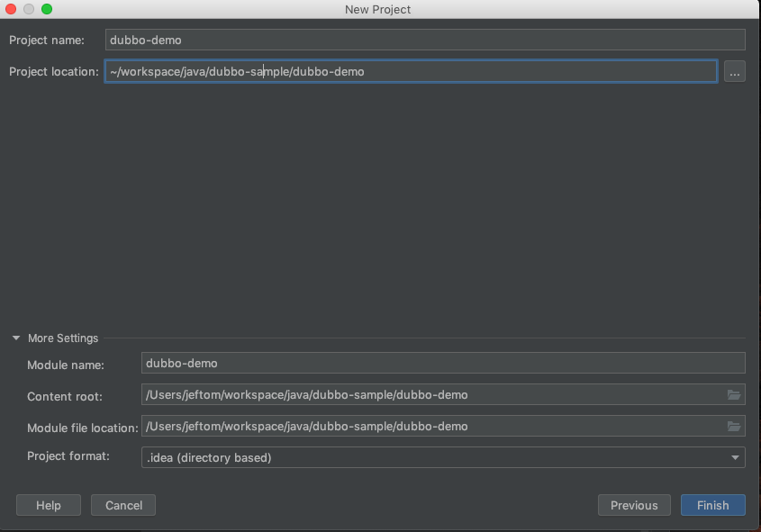Image resolution: width=761 pixels, height=532 pixels.
Task: Click the Finish button
Action: point(712,505)
